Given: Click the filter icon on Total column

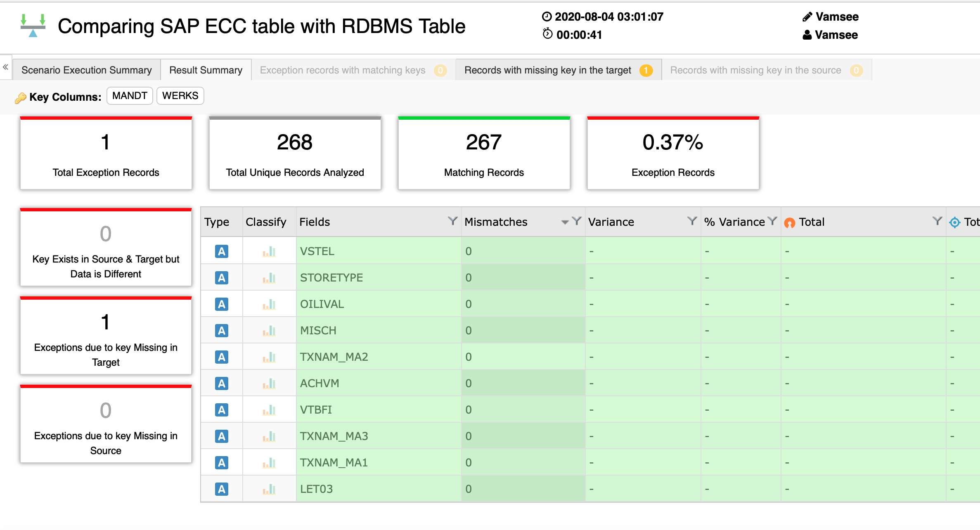Looking at the screenshot, I should [937, 221].
